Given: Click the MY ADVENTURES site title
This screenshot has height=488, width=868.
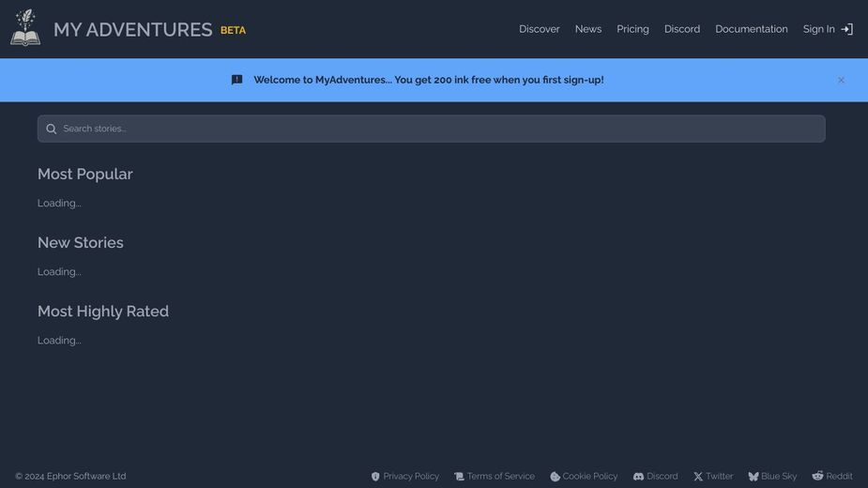Looking at the screenshot, I should (x=133, y=29).
